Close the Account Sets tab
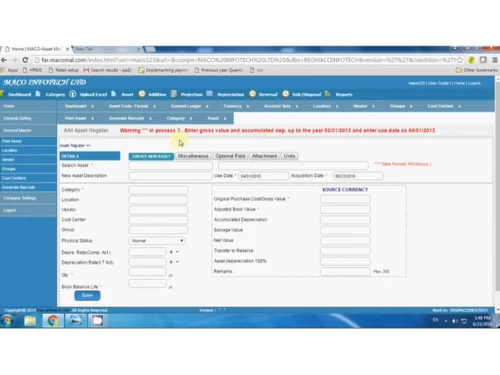500x375 pixels. point(297,106)
